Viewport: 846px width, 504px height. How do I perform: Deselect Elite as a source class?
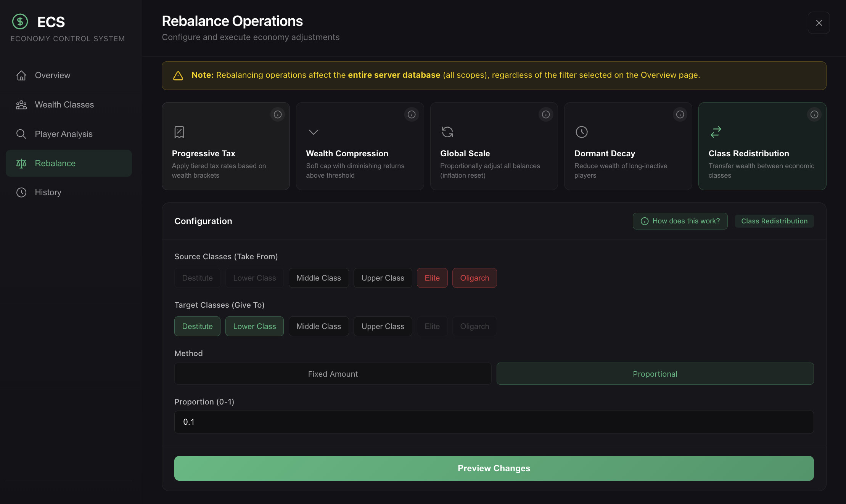coord(432,278)
